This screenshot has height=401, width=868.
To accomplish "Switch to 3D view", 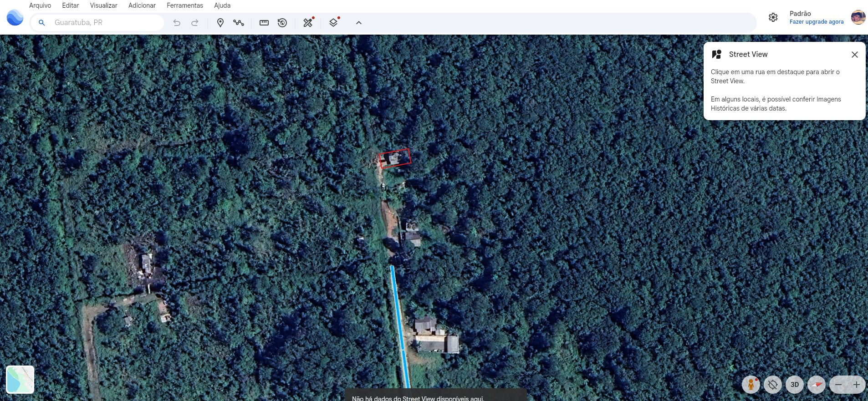I will click(x=795, y=385).
